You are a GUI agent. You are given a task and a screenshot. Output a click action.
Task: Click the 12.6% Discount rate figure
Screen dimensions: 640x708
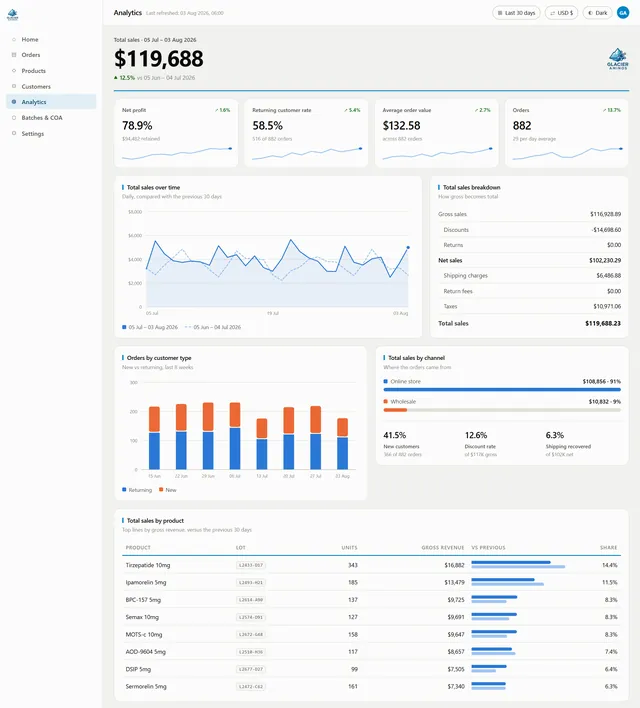click(x=476, y=435)
